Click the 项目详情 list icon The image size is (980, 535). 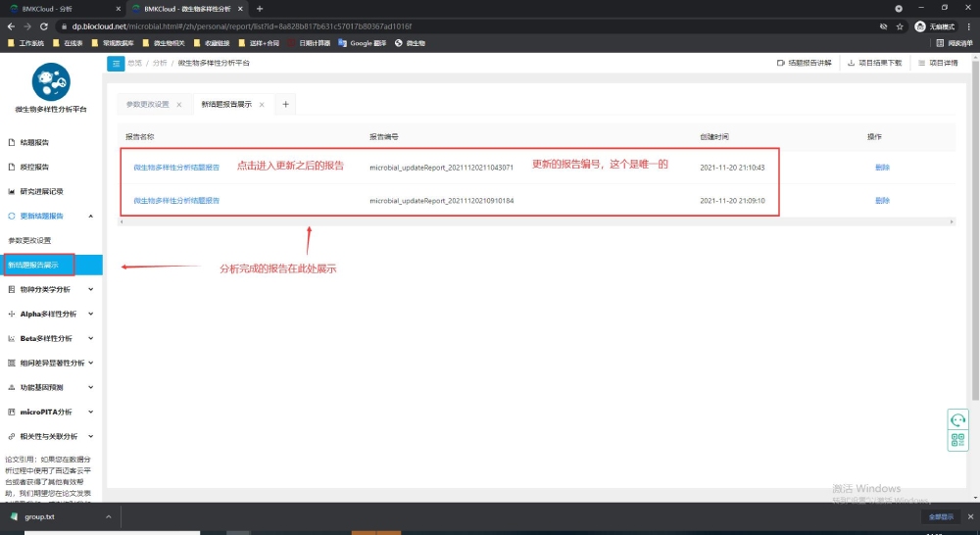tap(922, 63)
